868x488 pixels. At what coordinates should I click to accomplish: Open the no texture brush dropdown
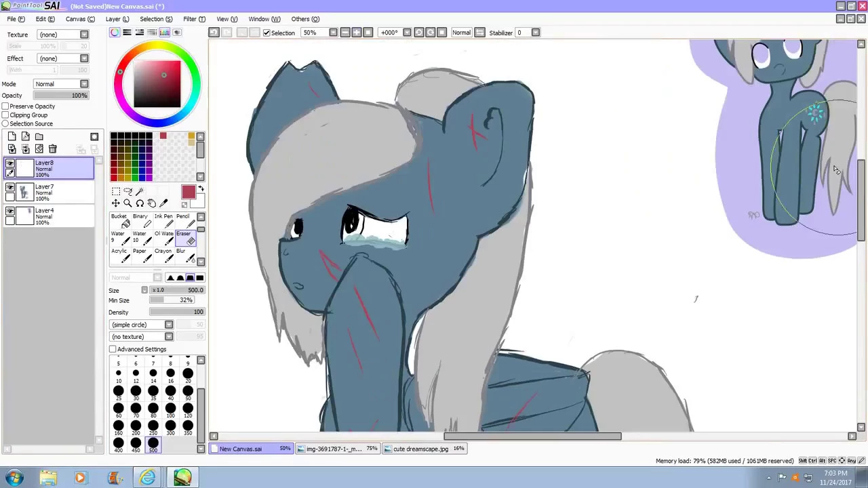click(x=169, y=337)
